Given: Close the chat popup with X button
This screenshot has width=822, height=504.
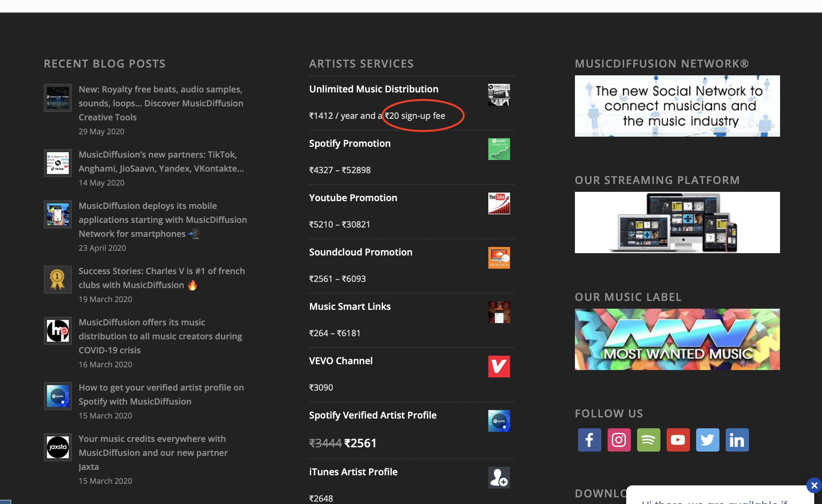Looking at the screenshot, I should (814, 485).
